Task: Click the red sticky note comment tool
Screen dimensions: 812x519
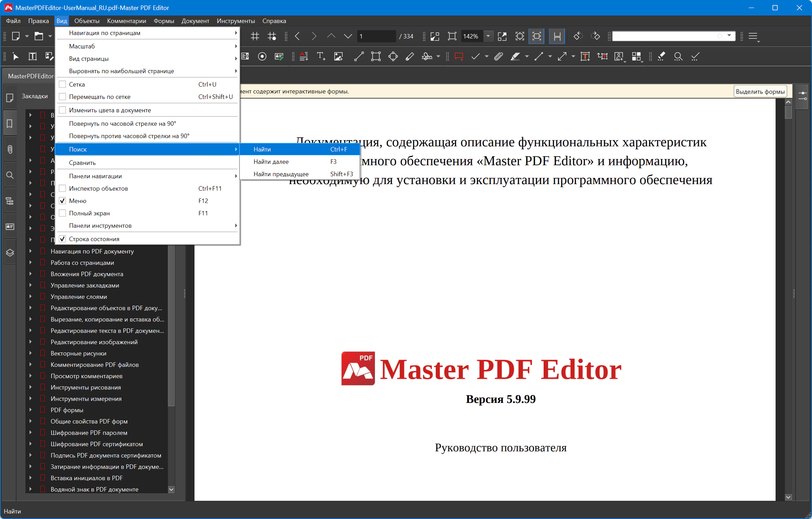Action: point(459,56)
